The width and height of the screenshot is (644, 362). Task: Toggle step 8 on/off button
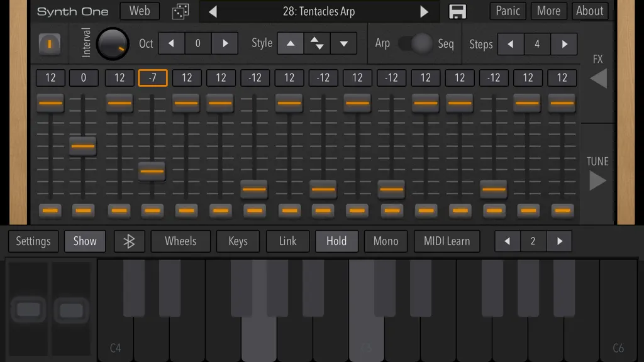point(289,211)
